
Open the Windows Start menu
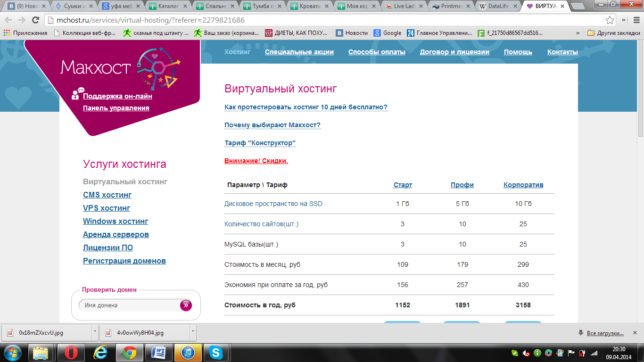click(12, 353)
